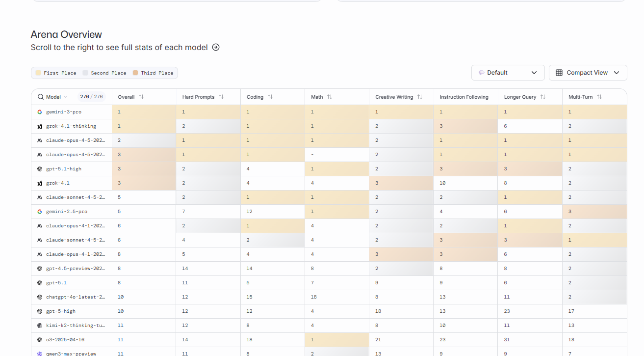
Task: Toggle sort order on Coding column
Action: point(270,97)
